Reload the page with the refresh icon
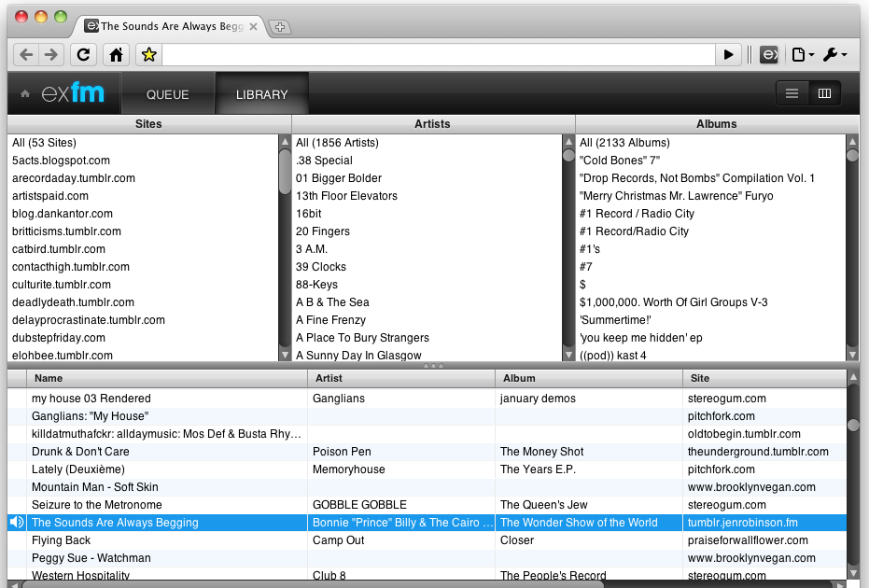Screen dimensions: 869x588 pos(84,55)
